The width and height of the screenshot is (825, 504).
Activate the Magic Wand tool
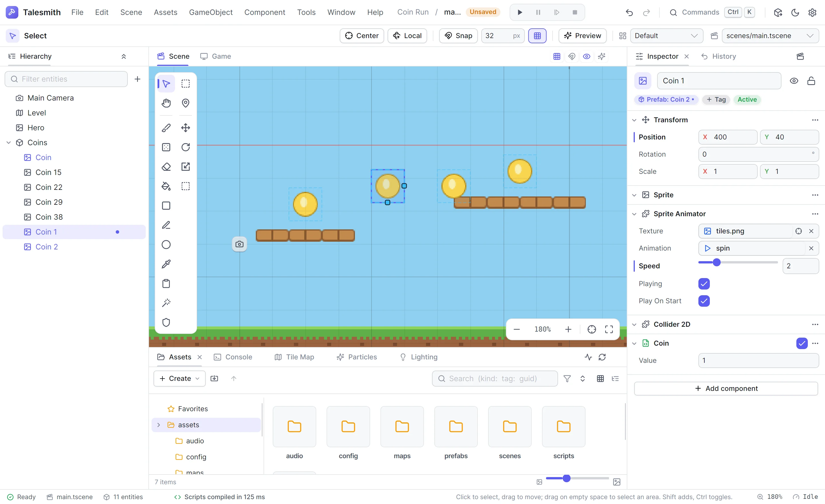click(x=166, y=303)
